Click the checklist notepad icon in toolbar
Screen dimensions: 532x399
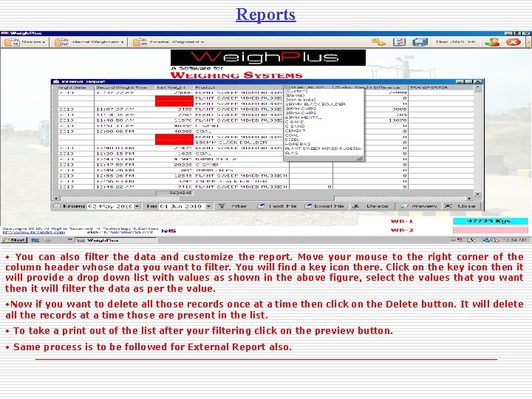[399, 42]
